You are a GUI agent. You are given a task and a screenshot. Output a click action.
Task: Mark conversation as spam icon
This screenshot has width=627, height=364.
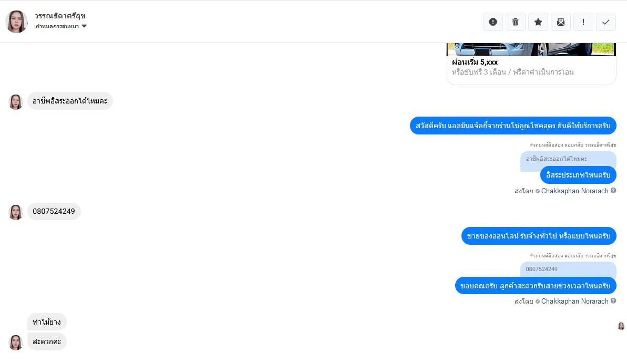coord(492,22)
